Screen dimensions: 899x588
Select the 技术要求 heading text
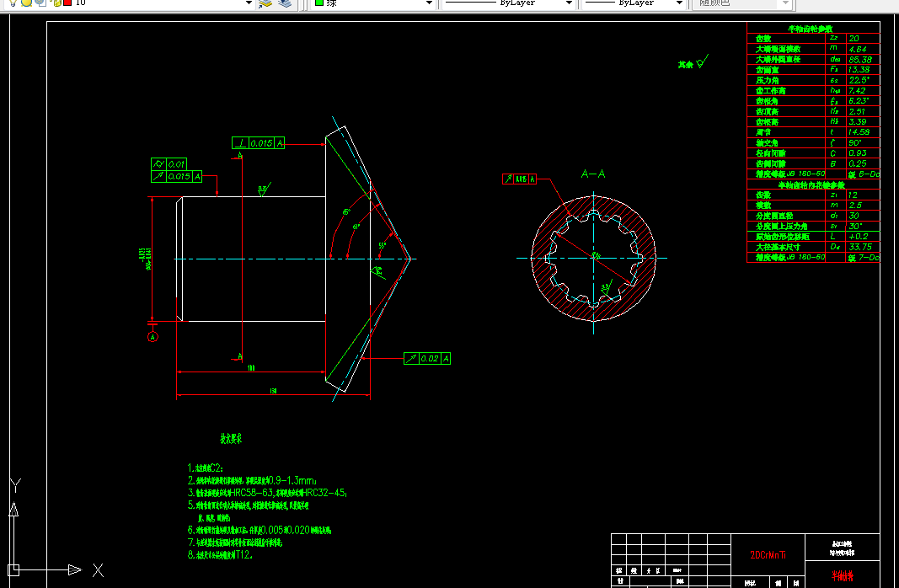[231, 439]
